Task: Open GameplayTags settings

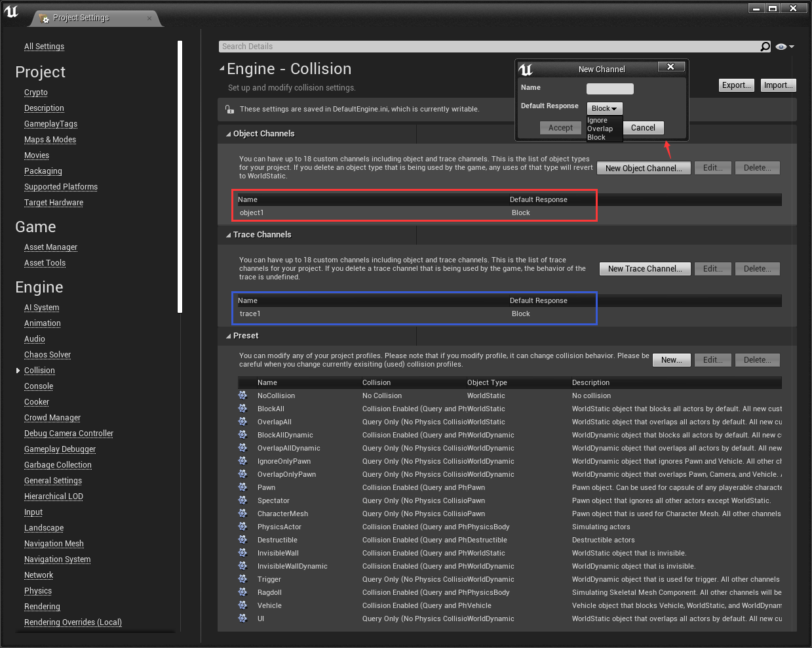Action: [50, 124]
